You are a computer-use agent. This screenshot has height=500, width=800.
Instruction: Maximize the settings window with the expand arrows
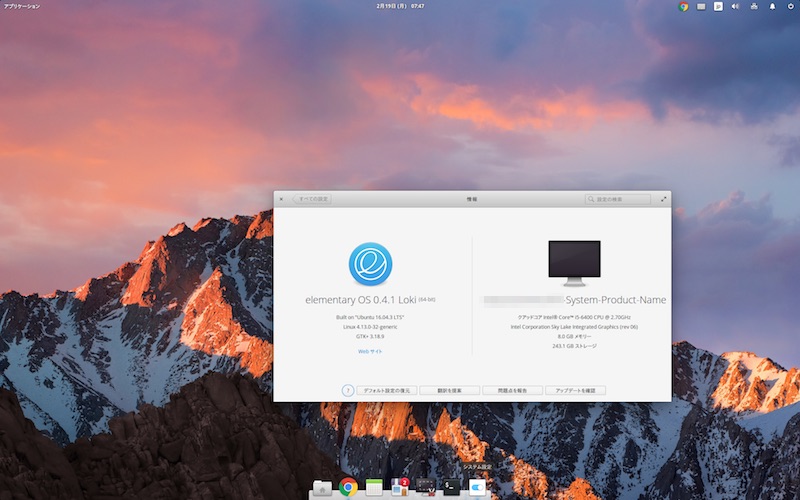(x=663, y=199)
